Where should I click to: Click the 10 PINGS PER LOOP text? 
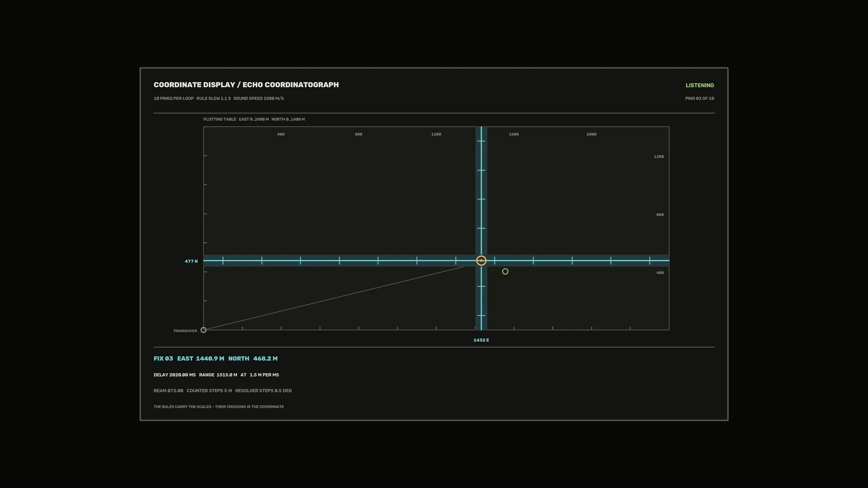174,99
